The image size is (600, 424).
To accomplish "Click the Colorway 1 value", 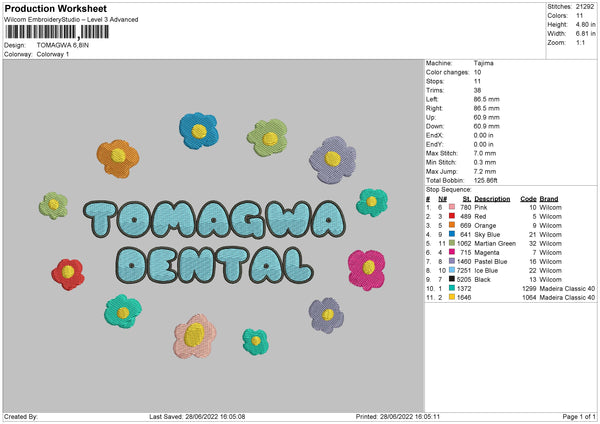I will coord(53,54).
